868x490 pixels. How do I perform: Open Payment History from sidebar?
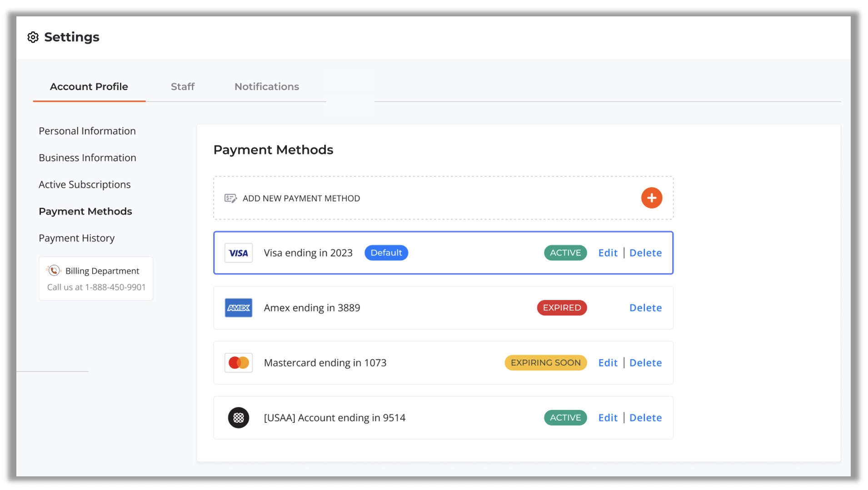click(x=76, y=239)
